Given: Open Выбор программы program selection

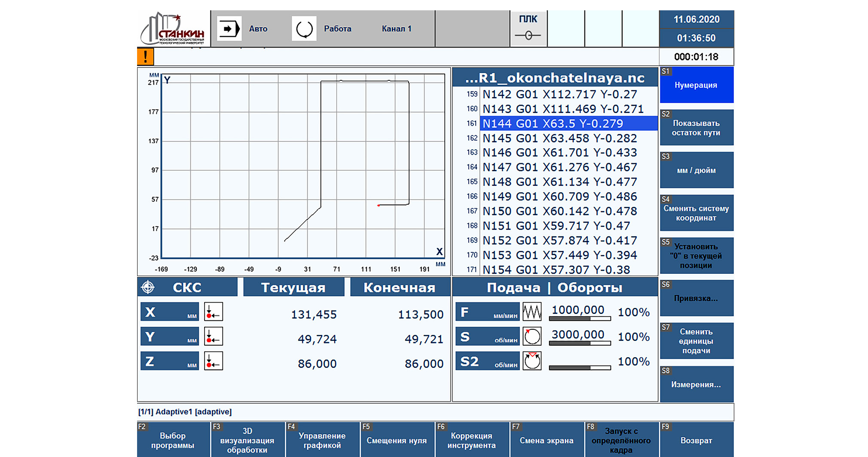Looking at the screenshot, I should (x=173, y=440).
